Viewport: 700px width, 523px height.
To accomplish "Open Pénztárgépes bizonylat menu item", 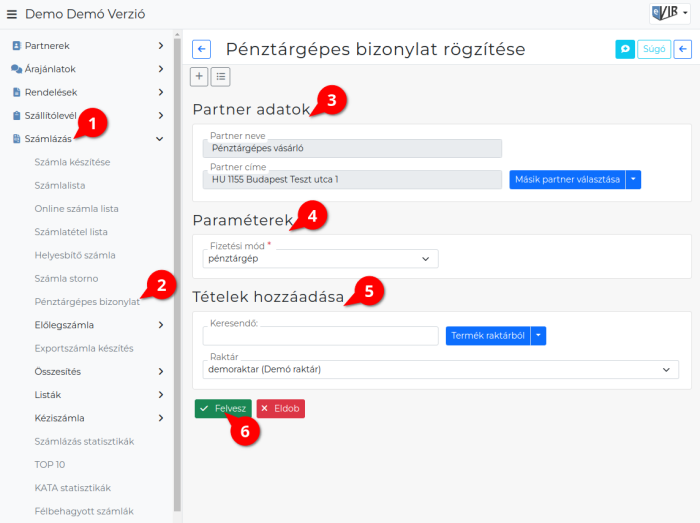I will tap(86, 301).
